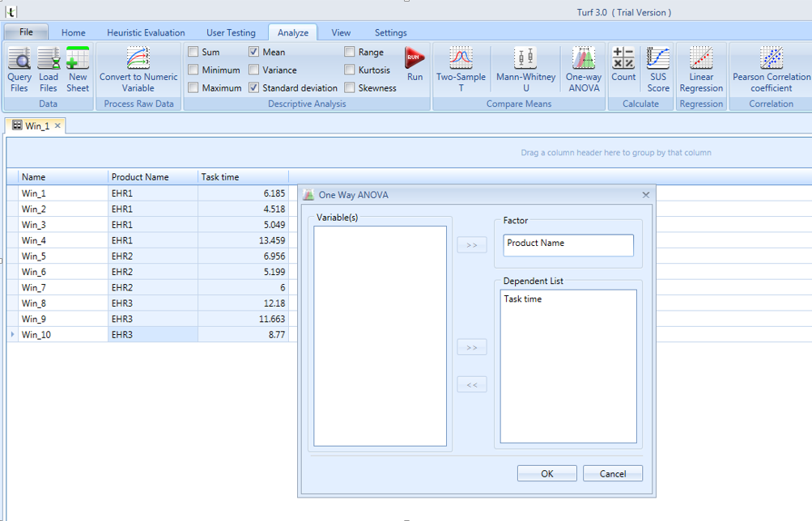
Task: Click the SUS Score calculator icon
Action: point(658,69)
